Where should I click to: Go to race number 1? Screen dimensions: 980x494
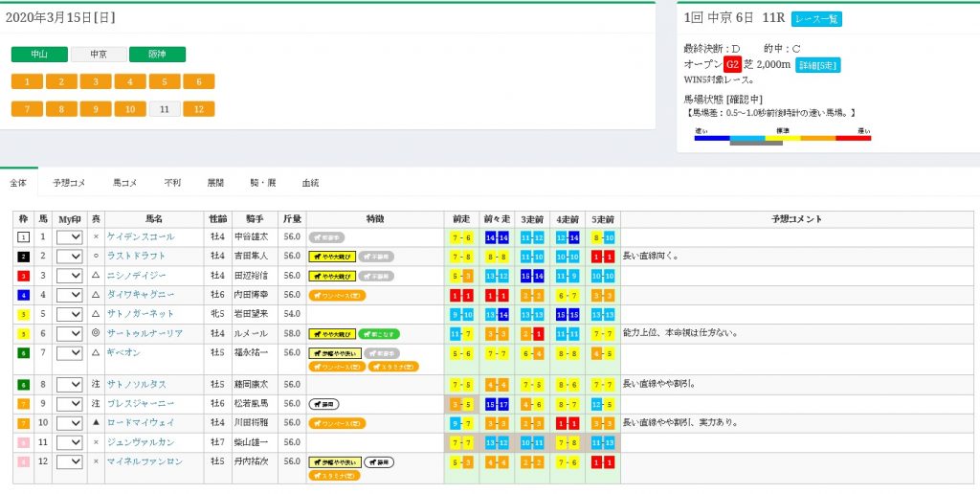(27, 81)
